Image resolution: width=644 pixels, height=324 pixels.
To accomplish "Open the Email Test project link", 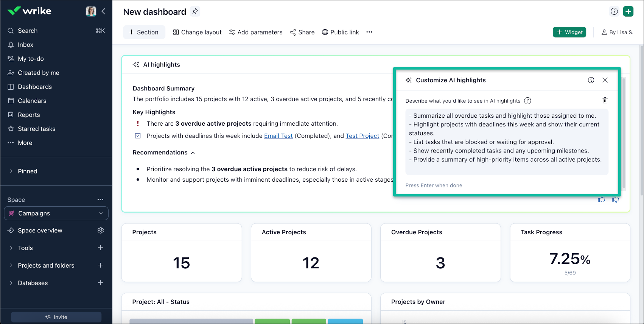I will coord(278,136).
